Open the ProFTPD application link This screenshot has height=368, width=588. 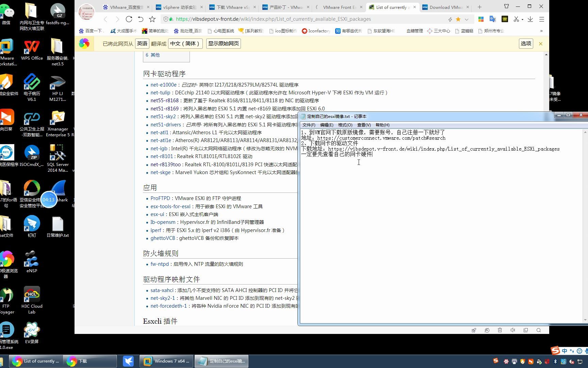point(160,198)
